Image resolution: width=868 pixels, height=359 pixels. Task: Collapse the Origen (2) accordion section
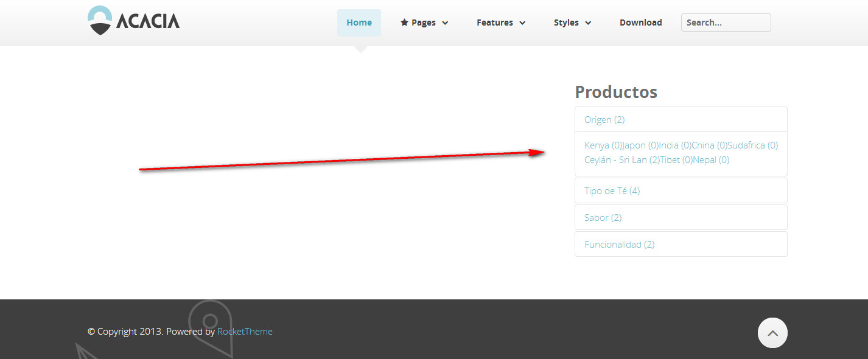coord(681,119)
